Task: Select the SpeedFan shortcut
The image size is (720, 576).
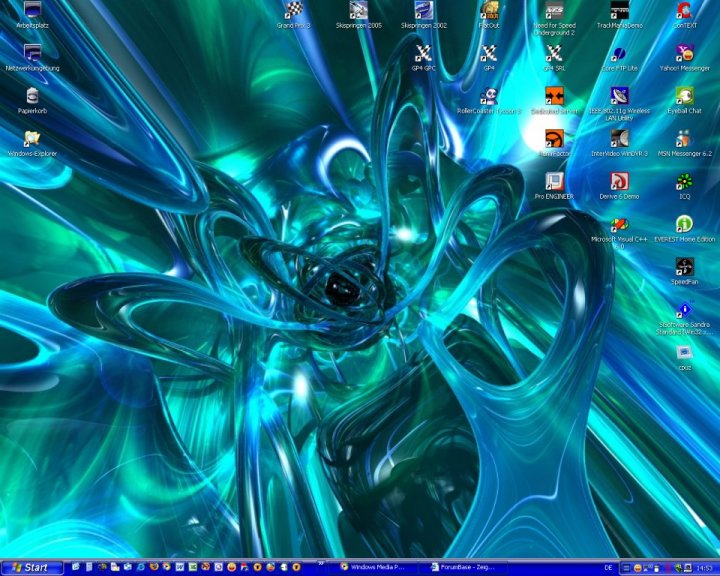Action: click(685, 271)
